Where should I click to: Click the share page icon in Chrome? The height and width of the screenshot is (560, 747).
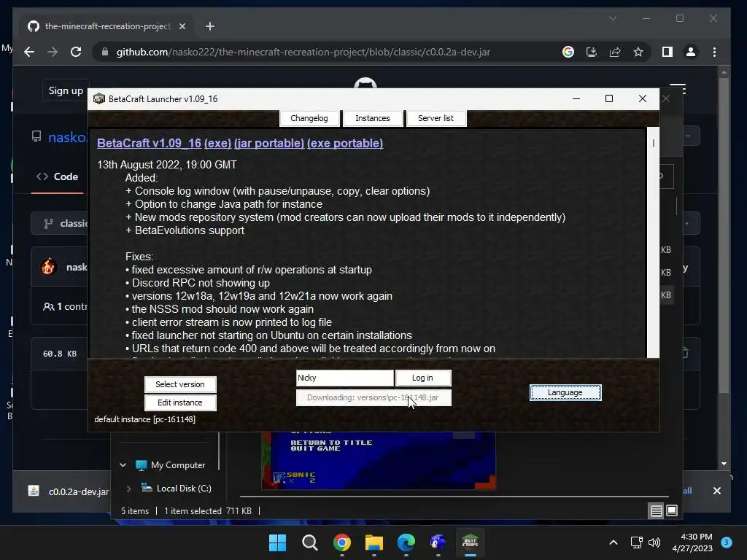click(x=614, y=52)
